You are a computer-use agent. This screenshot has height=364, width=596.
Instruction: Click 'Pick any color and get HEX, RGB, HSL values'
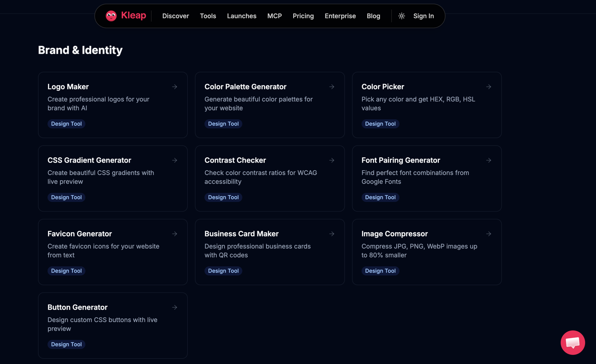coord(418,104)
